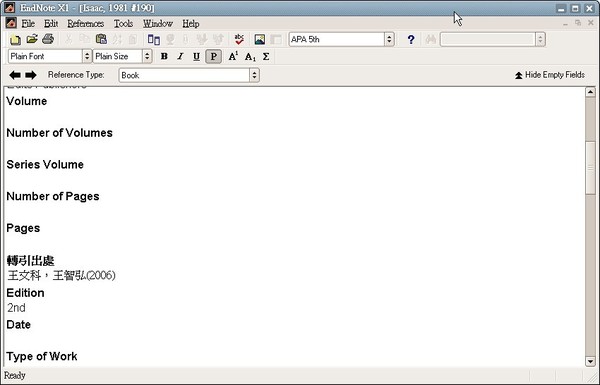Click the vertical scrollbar thumb
Screen dimensions: 600x385
(590, 167)
